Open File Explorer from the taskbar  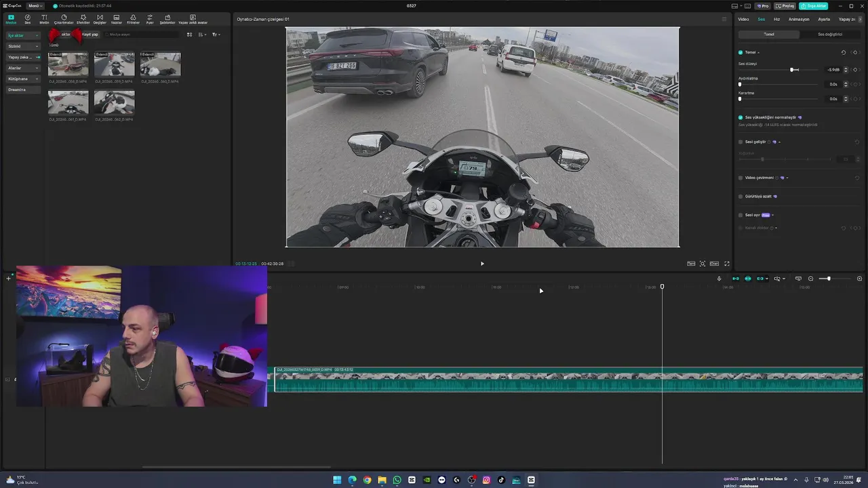pyautogui.click(x=382, y=480)
